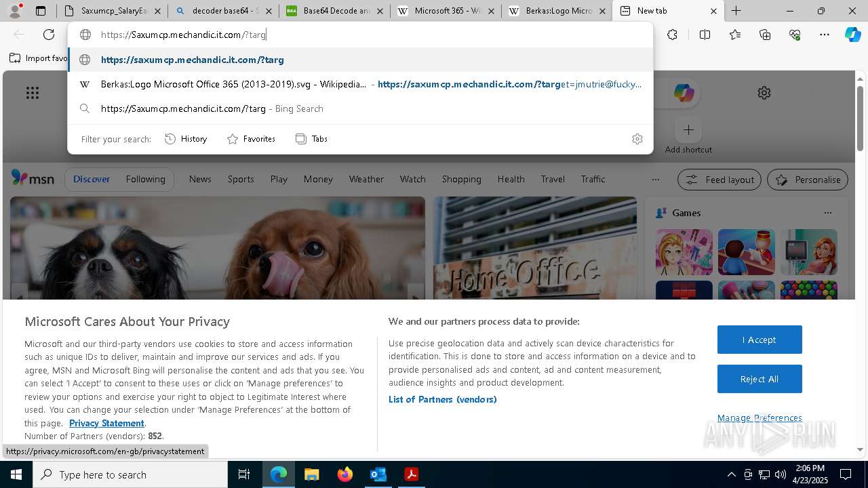Viewport: 868px width, 488px height.
Task: Select first saxumcp.mechandic.it.com suggestion
Action: click(x=360, y=60)
